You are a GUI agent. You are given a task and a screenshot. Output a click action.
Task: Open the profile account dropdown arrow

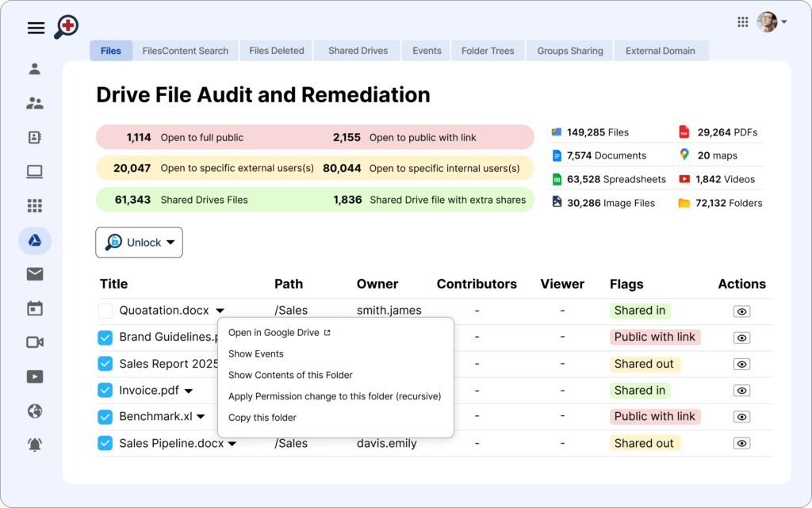pyautogui.click(x=784, y=21)
